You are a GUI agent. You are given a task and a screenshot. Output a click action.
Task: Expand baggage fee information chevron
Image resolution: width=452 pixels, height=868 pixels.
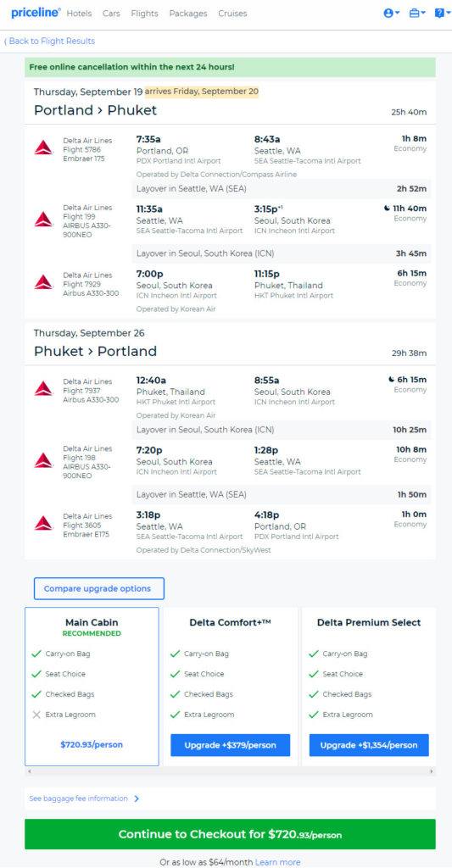click(137, 798)
